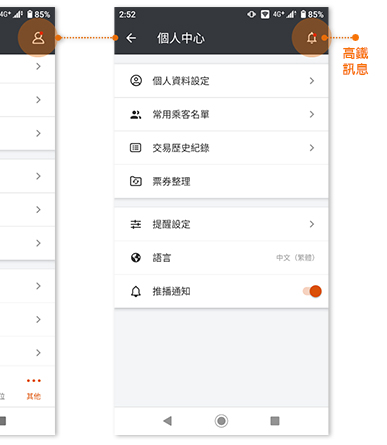Change language via 中文 (繁體) value

295,258
